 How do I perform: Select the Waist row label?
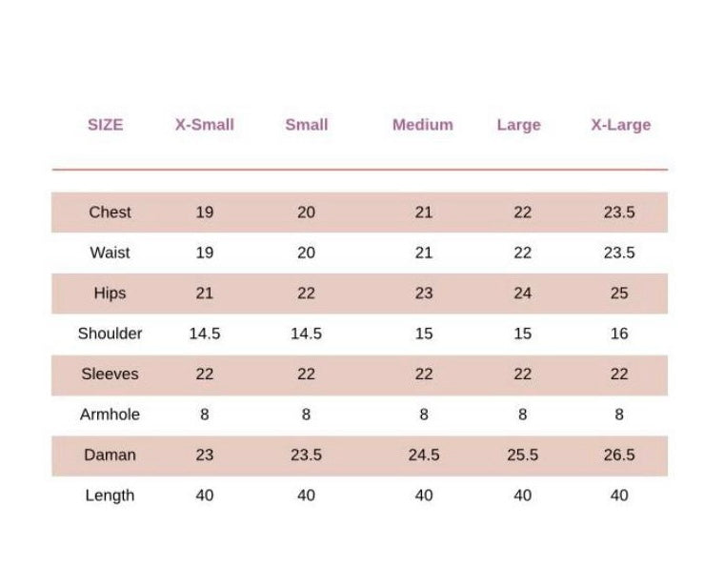point(110,253)
